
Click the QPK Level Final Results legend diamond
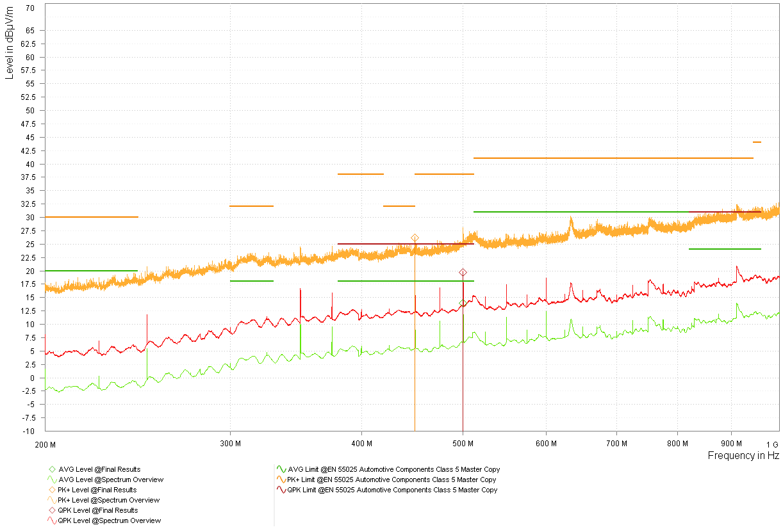click(x=52, y=510)
